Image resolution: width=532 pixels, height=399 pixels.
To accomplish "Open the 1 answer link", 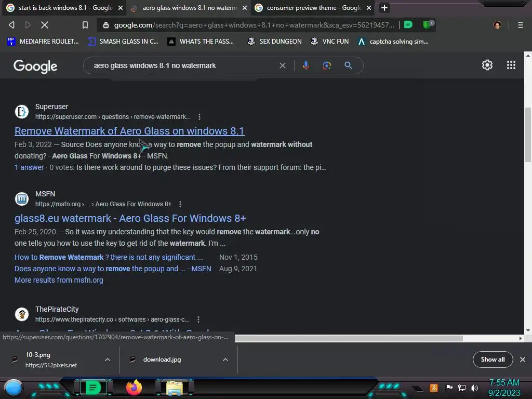I will (x=29, y=167).
